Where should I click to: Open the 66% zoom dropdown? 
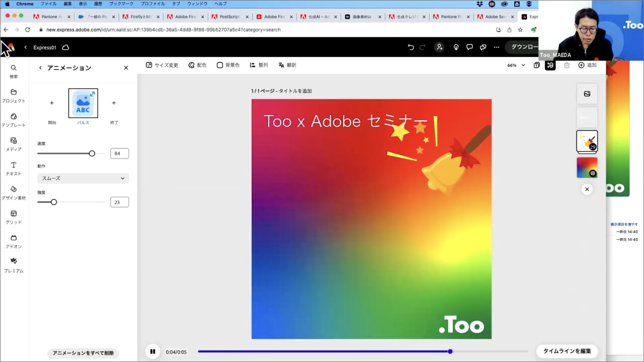[516, 65]
